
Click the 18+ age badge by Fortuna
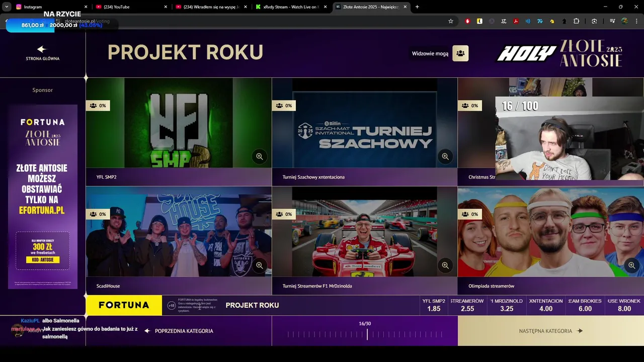coord(172,305)
